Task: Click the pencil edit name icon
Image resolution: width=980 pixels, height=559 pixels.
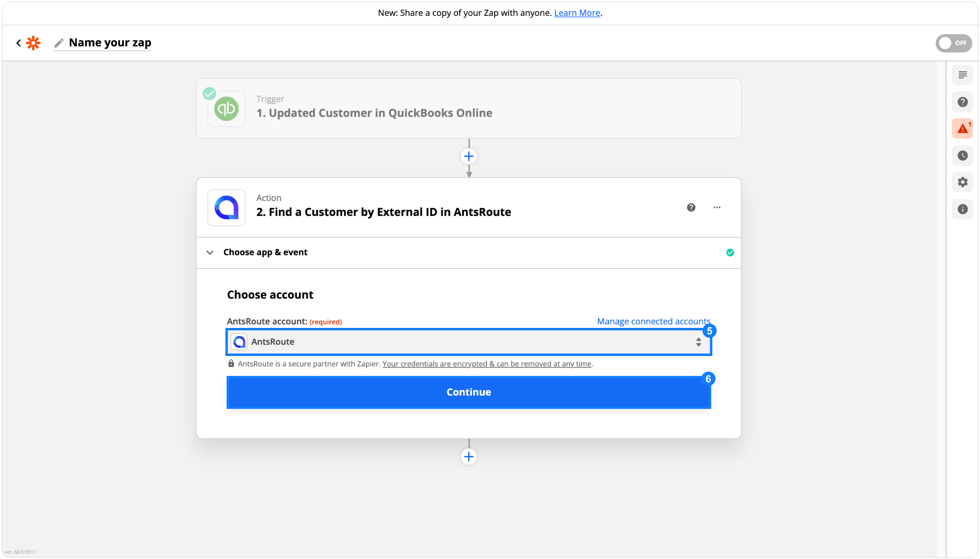Action: pos(59,43)
